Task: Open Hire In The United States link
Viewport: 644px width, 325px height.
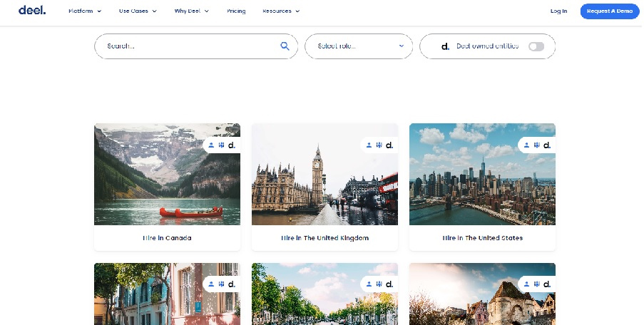Action: tap(483, 238)
